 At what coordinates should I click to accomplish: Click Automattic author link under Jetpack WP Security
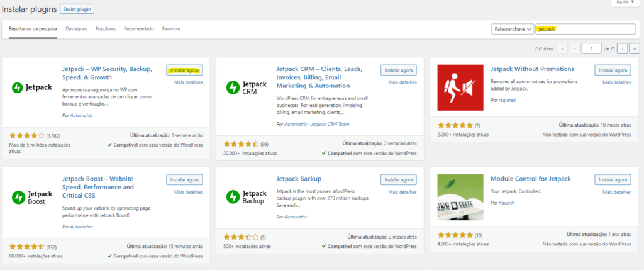(81, 115)
